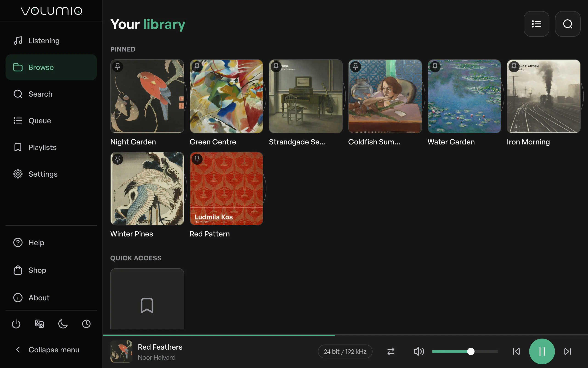Open the Iron Morning album cover
Viewport: 588px width, 368px height.
[543, 96]
